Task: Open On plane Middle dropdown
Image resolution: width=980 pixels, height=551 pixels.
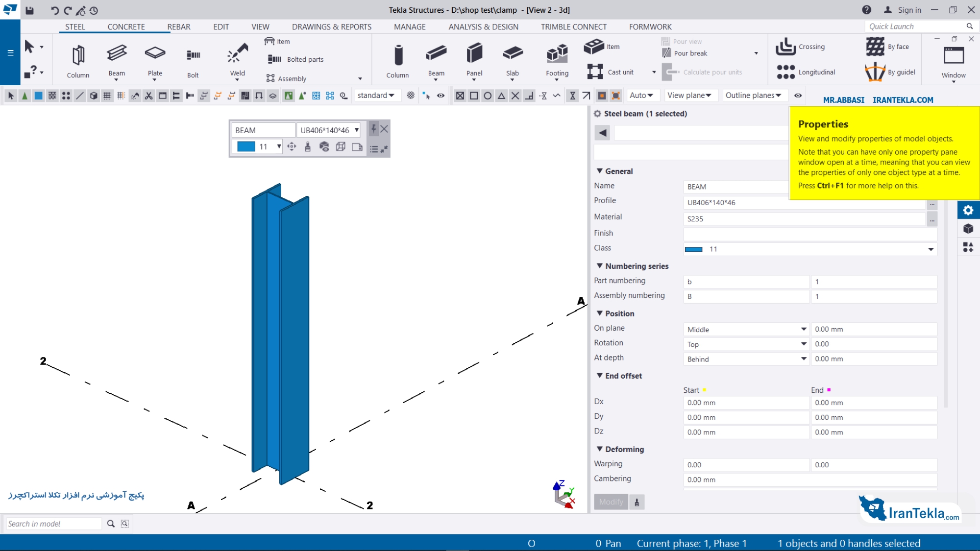Action: point(746,329)
